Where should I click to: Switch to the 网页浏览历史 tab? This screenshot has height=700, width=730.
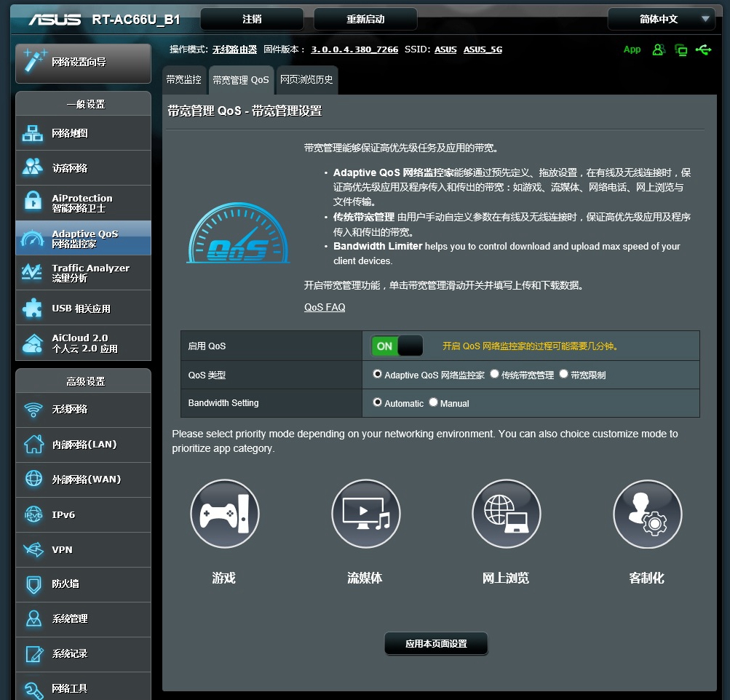(306, 79)
